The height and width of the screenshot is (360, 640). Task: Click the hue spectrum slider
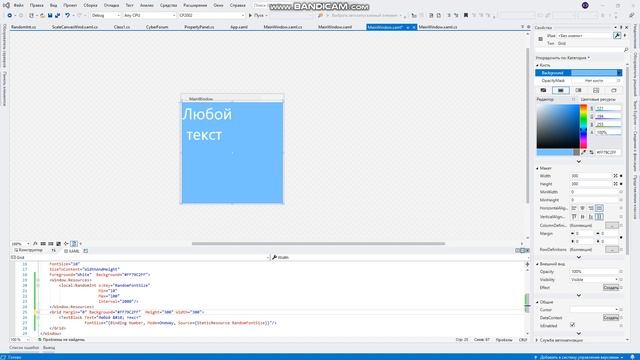(584, 126)
